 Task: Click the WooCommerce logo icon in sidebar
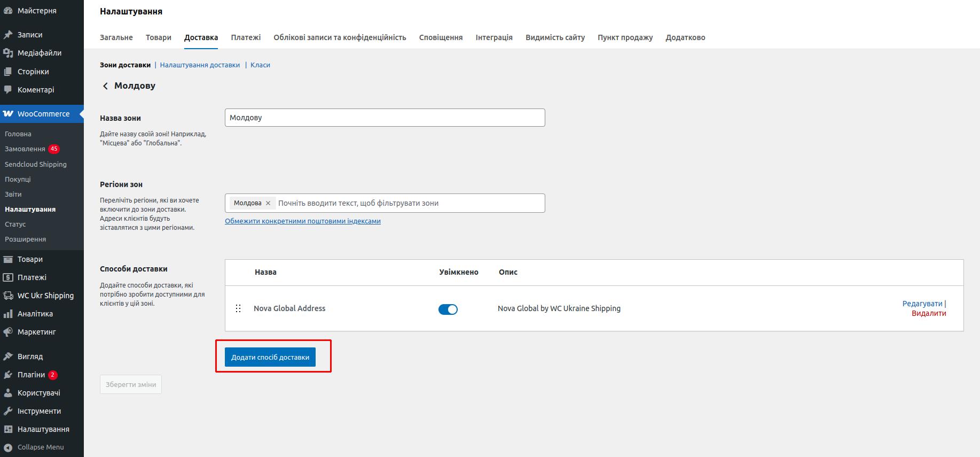click(8, 114)
